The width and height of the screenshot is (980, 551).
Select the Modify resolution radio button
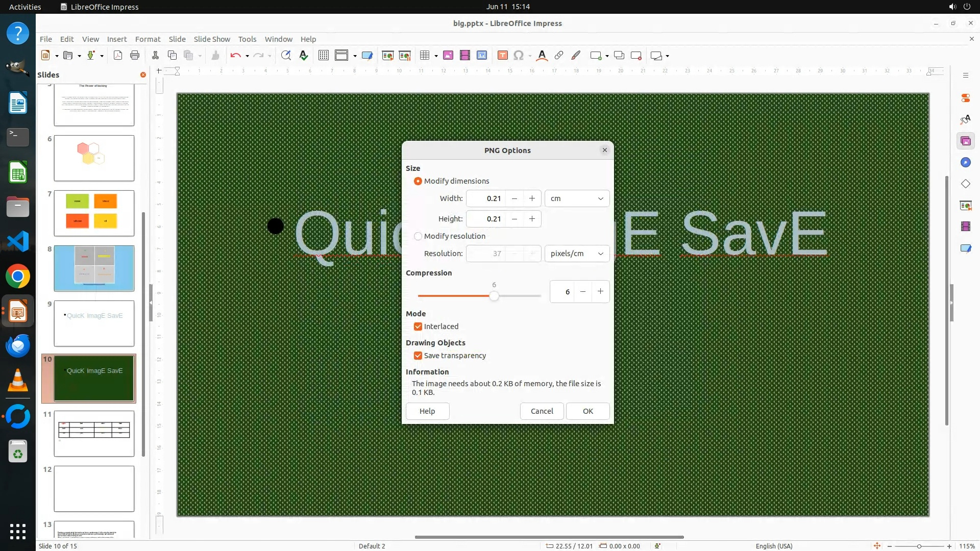coord(418,236)
